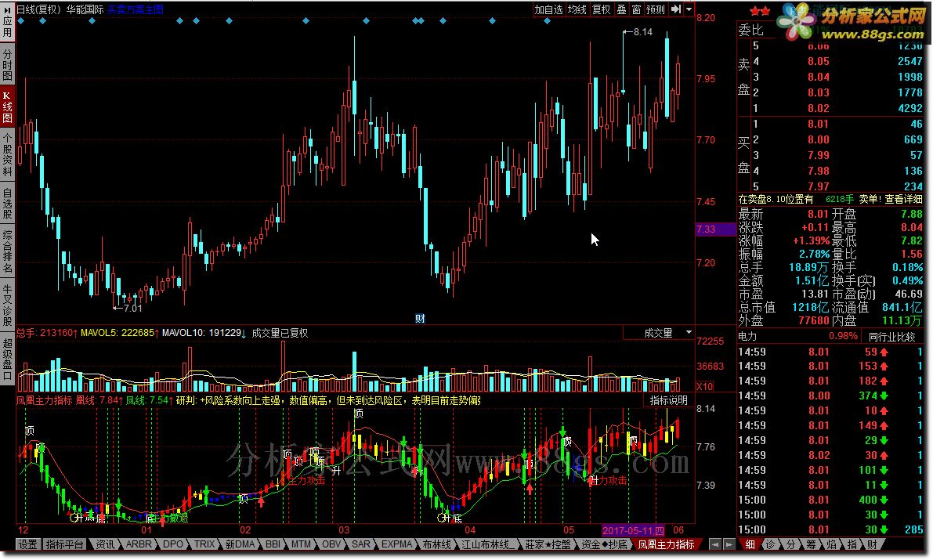
Task: Select the ARBR indicator tab
Action: [x=138, y=544]
